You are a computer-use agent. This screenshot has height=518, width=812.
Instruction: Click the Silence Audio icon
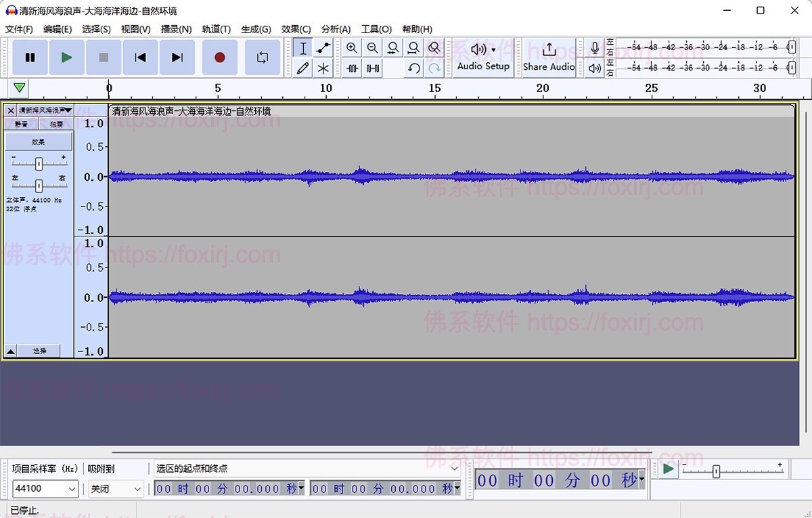(372, 68)
